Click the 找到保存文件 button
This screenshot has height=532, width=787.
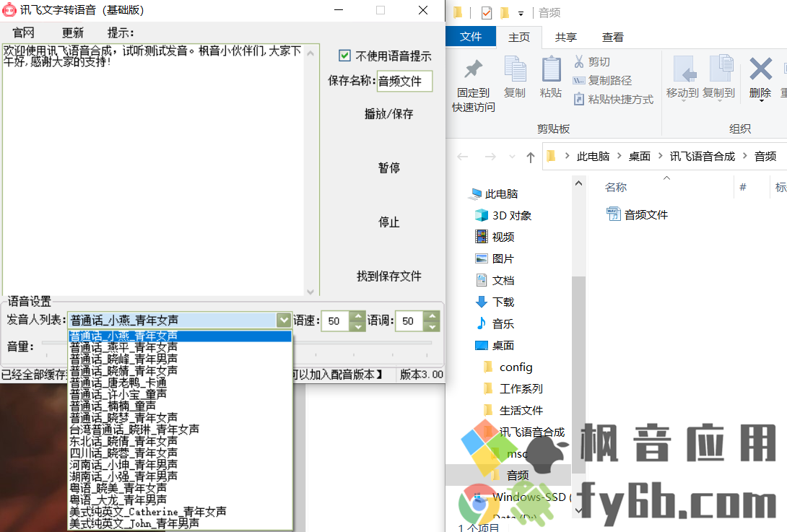click(389, 276)
